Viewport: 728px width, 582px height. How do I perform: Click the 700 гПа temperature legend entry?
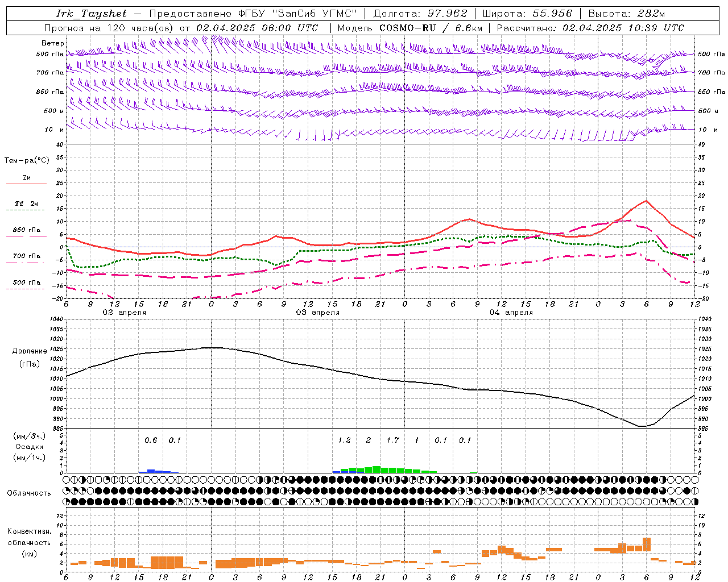pyautogui.click(x=27, y=256)
